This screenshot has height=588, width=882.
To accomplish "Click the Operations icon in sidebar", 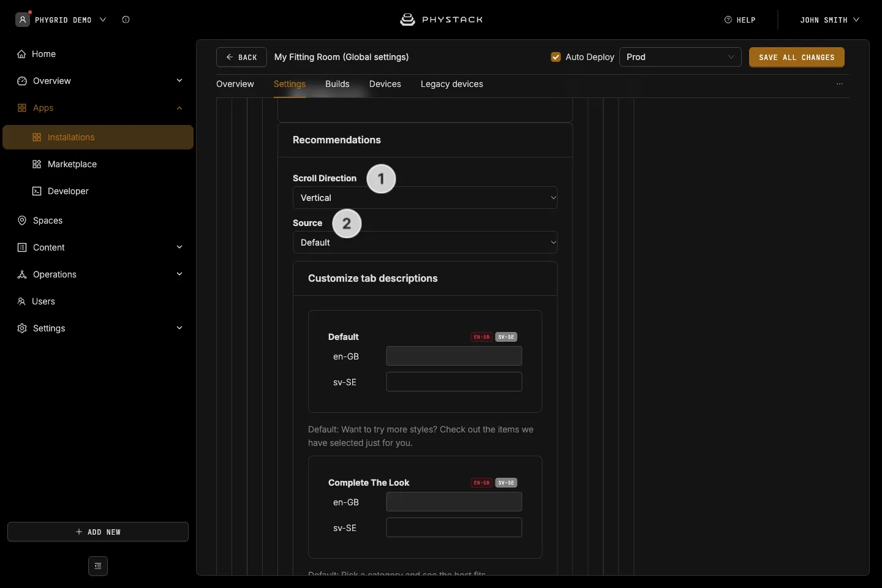I will click(22, 274).
